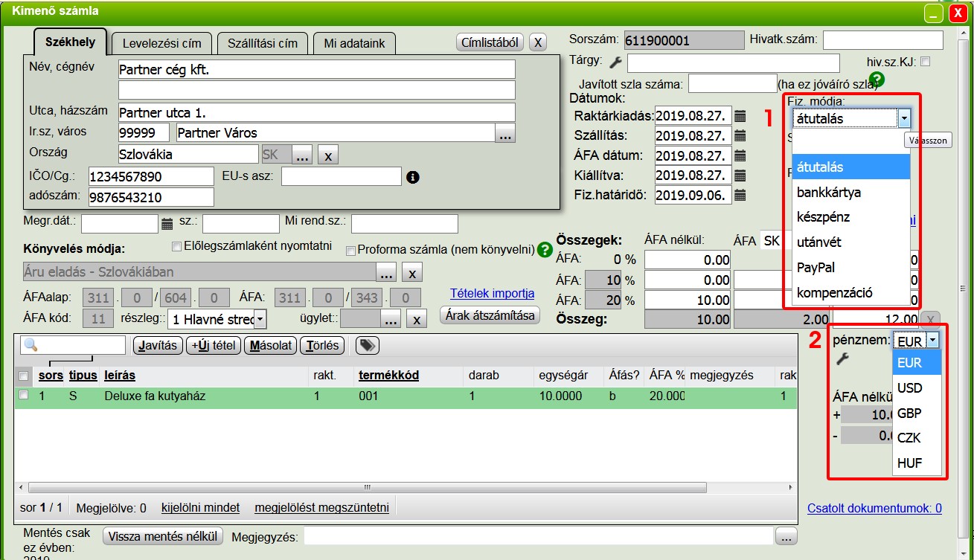This screenshot has width=974, height=560.
Task: Collapse the Fiz. módja dropdown arrow
Action: click(903, 118)
